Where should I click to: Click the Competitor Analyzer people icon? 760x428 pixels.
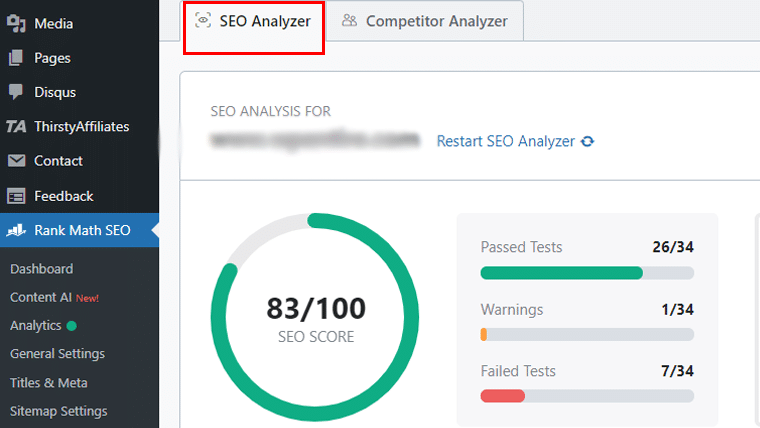[349, 20]
